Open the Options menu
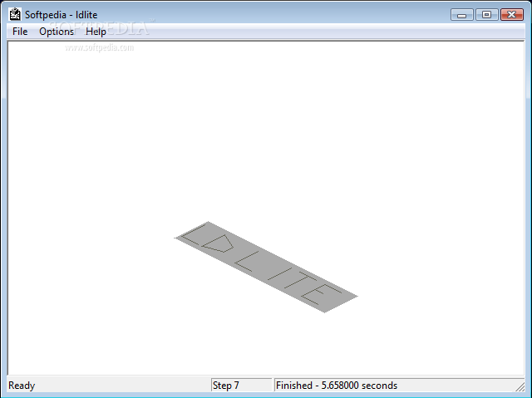The height and width of the screenshot is (398, 532). pos(57,32)
